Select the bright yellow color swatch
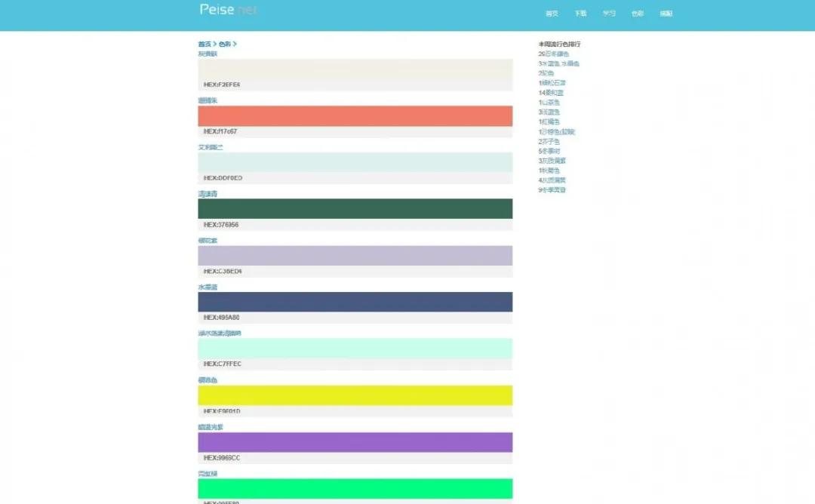The height and width of the screenshot is (504, 815). pyautogui.click(x=355, y=395)
